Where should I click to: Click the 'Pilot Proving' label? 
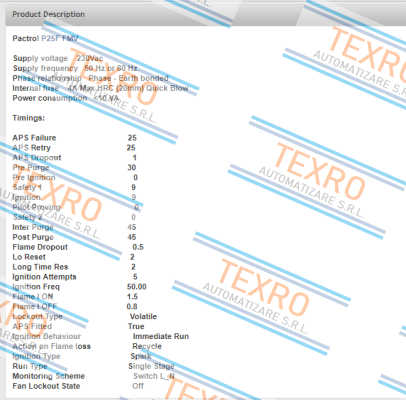pyautogui.click(x=37, y=207)
